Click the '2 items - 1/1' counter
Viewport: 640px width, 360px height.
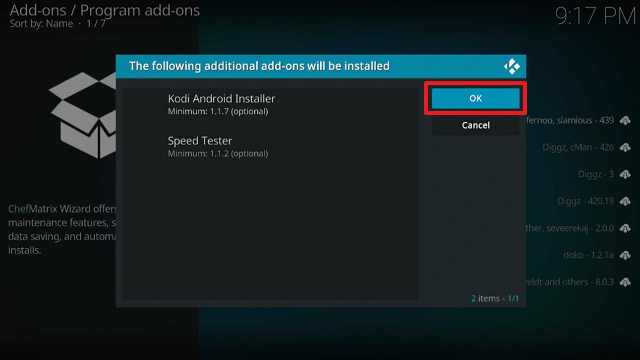(x=495, y=298)
